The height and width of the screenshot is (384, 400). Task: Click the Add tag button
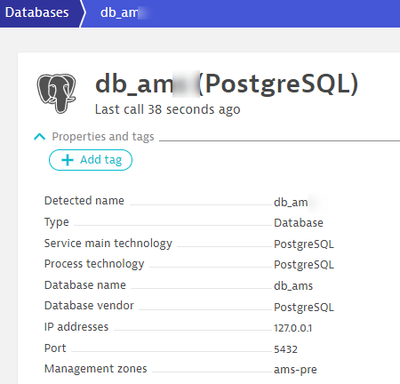[x=91, y=160]
